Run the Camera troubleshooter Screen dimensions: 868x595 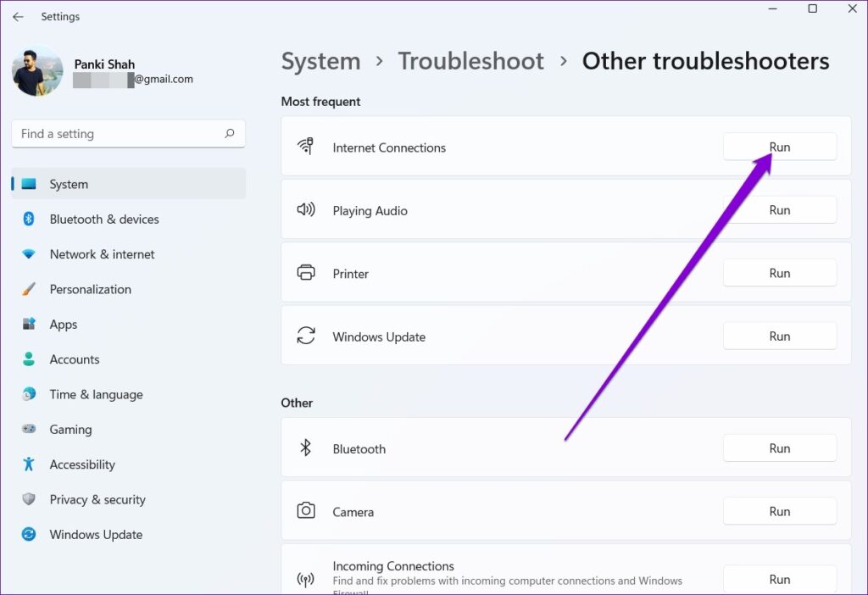click(x=779, y=511)
